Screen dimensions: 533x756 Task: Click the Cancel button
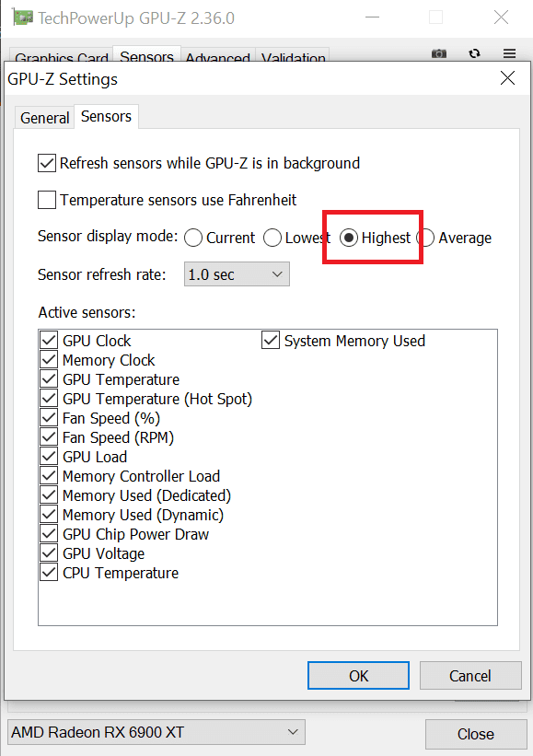(x=470, y=676)
